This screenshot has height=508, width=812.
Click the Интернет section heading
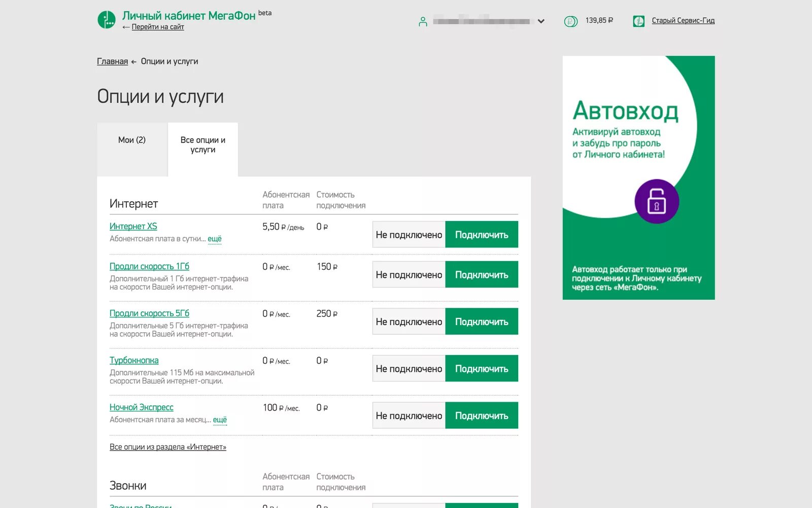pos(134,204)
